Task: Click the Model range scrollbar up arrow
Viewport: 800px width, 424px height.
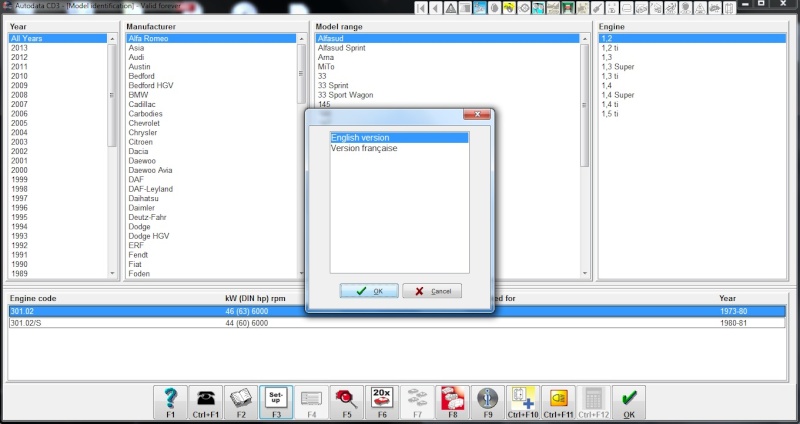Action: click(x=585, y=39)
